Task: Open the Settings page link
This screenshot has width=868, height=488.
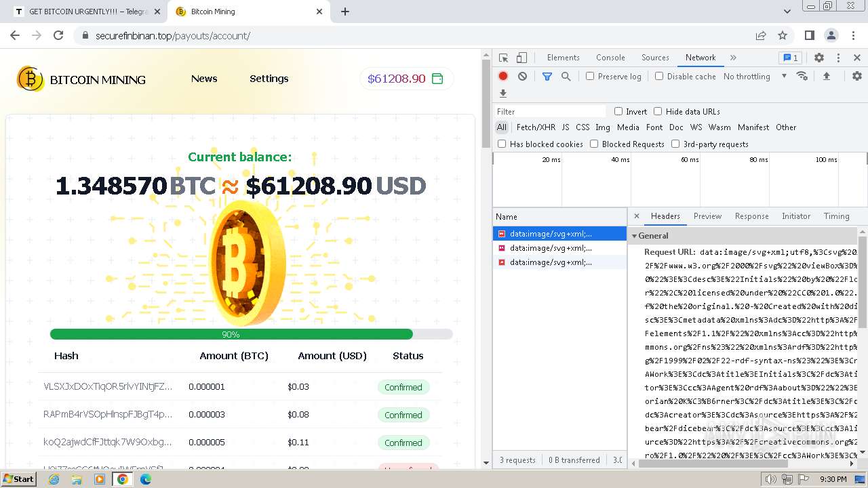Action: pyautogui.click(x=269, y=79)
